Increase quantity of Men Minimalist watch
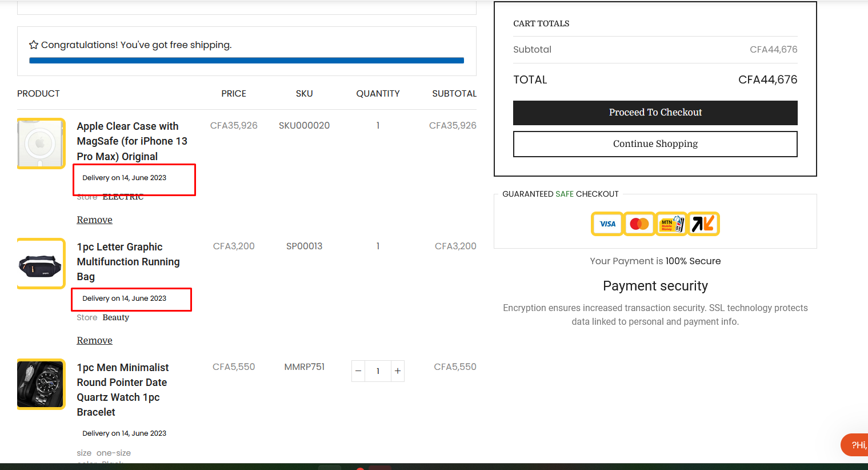Viewport: 868px width, 470px height. [398, 371]
